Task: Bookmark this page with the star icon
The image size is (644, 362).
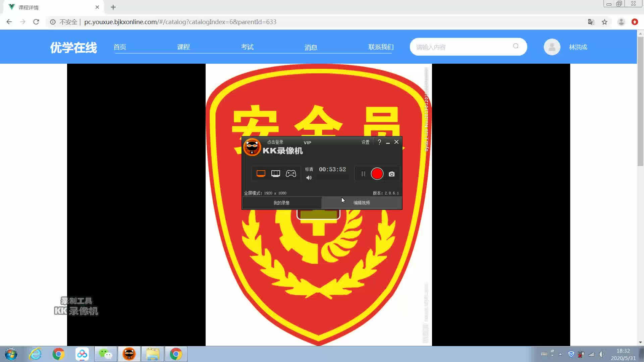Action: pos(604,22)
